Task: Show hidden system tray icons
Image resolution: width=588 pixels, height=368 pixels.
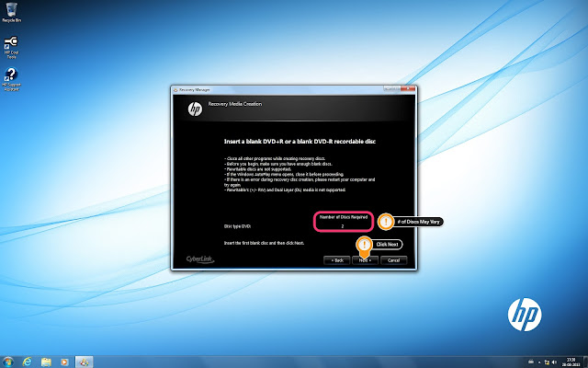Action: [x=539, y=362]
